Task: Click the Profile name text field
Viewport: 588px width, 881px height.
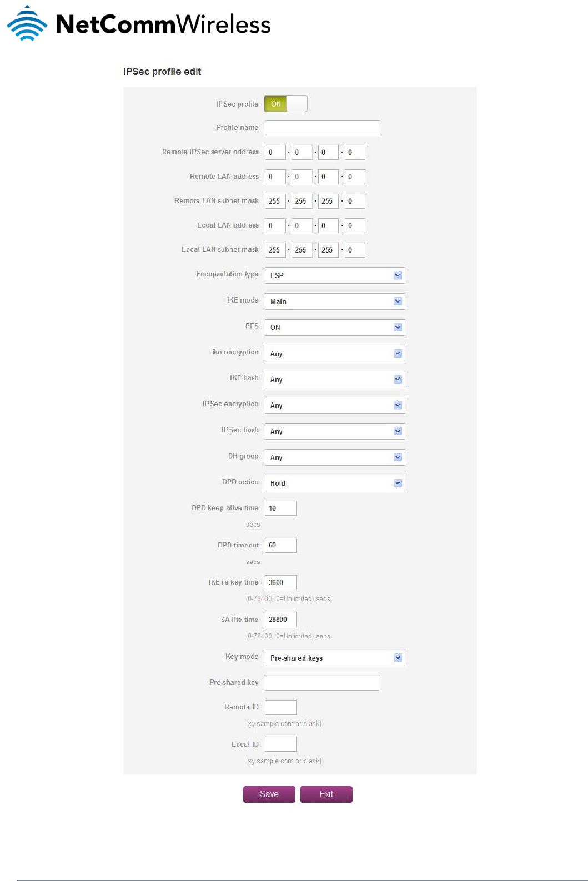Action: [321, 128]
